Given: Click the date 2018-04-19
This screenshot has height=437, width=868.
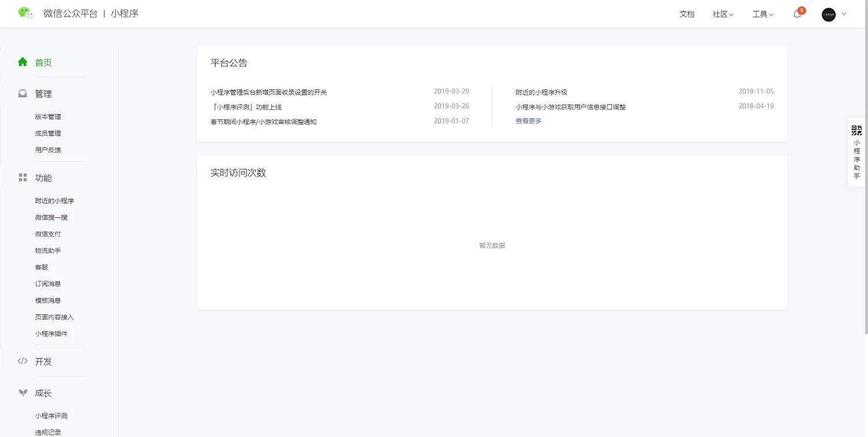Looking at the screenshot, I should (756, 106).
